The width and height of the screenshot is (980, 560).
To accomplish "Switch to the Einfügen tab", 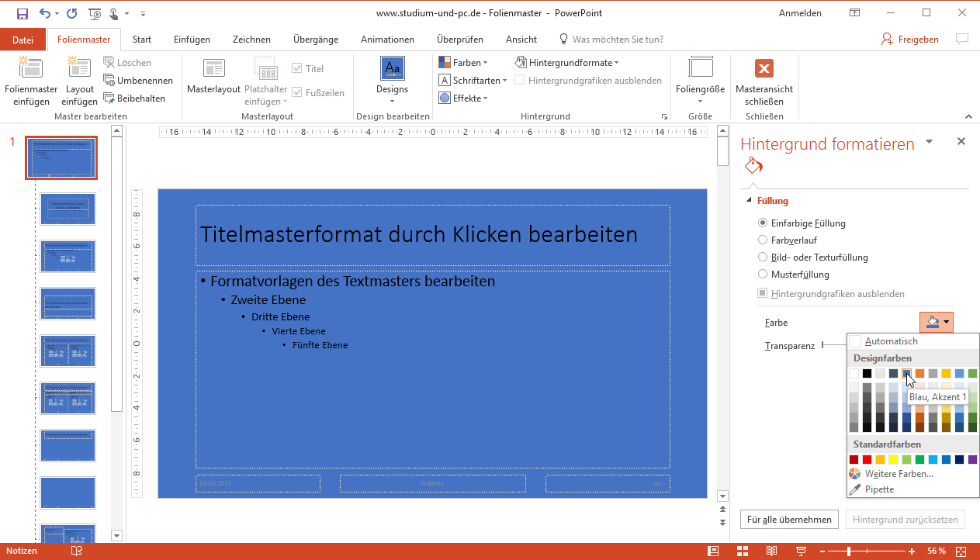I will (192, 40).
